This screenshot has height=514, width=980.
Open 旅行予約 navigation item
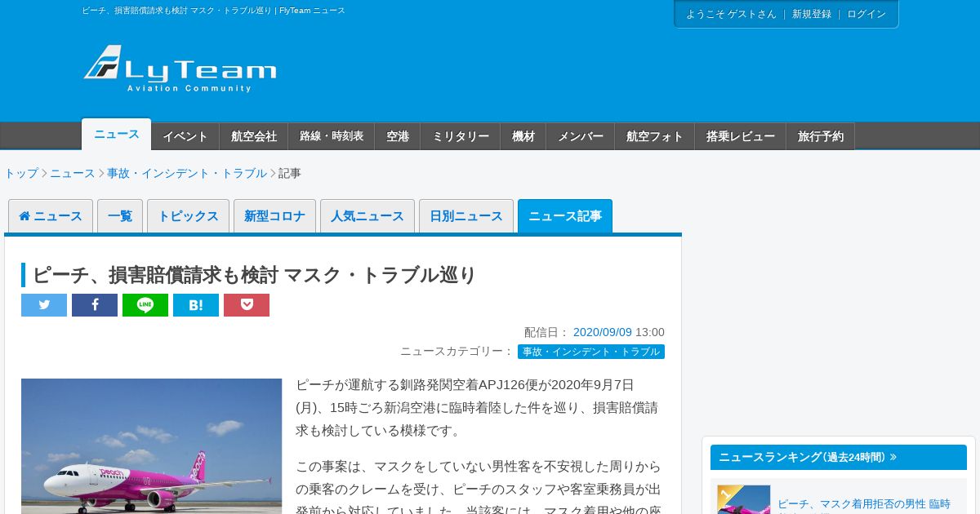pos(821,136)
